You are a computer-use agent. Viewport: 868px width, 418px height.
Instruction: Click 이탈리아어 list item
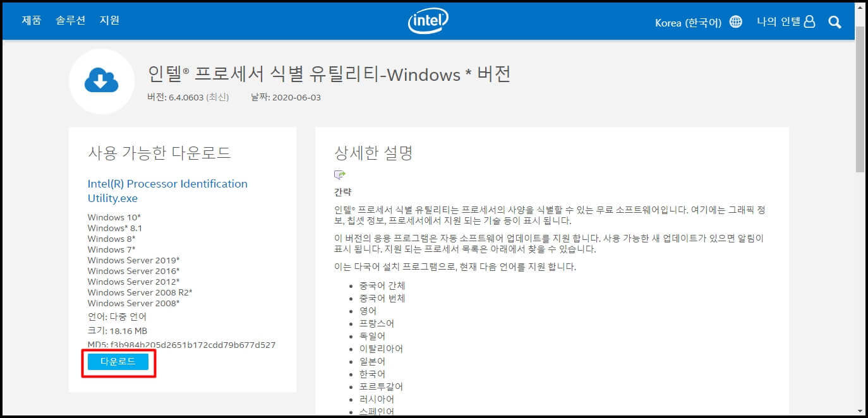coord(380,349)
